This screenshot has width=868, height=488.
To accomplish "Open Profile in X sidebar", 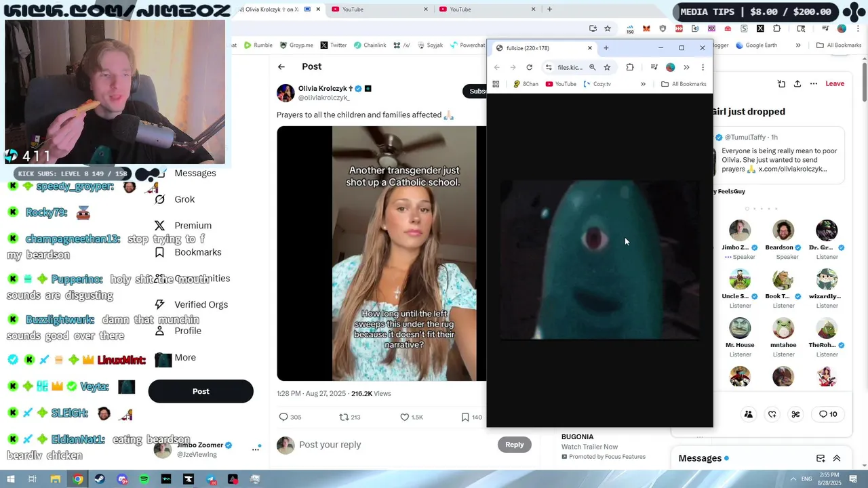I will point(178,331).
